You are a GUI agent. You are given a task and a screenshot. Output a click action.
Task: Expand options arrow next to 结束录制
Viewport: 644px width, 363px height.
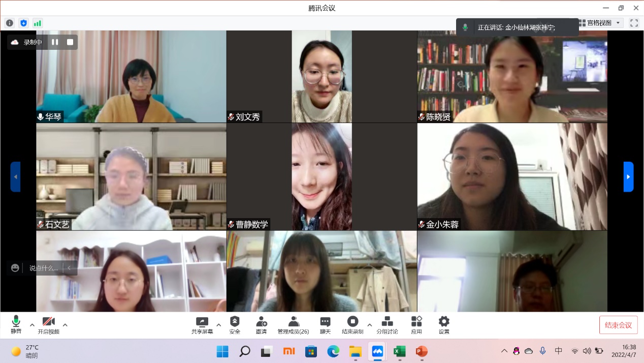[x=369, y=325]
